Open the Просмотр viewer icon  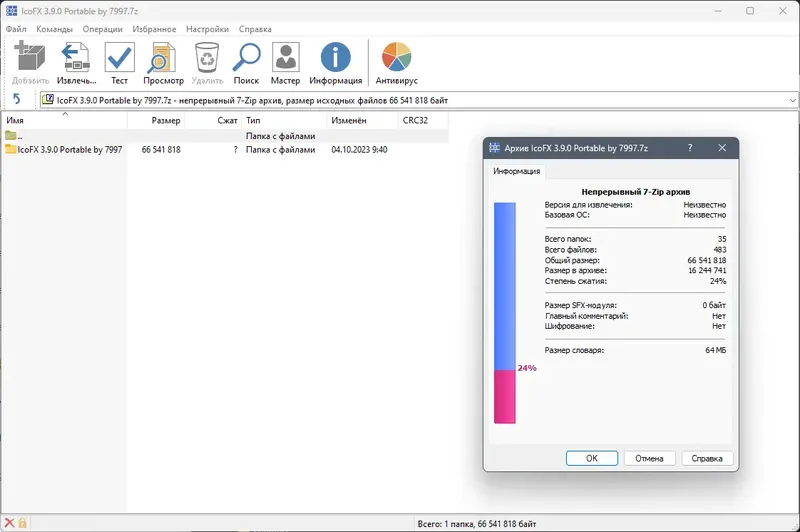tap(163, 57)
